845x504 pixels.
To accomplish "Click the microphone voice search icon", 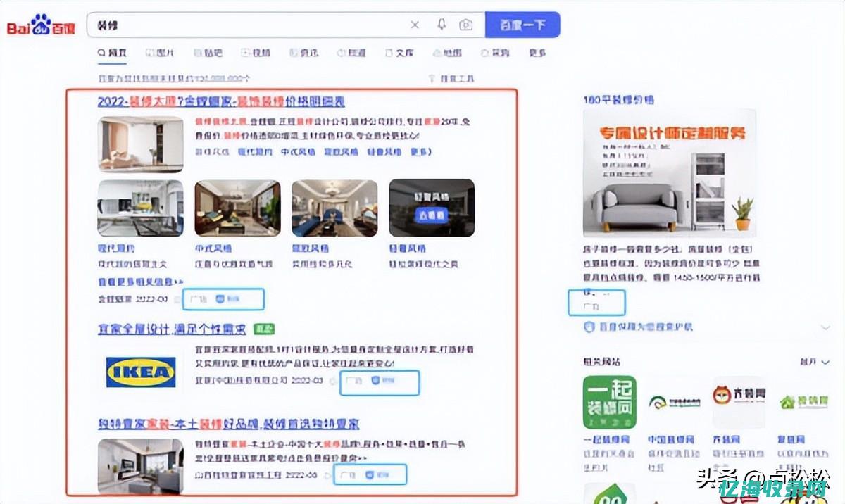I will click(x=441, y=25).
